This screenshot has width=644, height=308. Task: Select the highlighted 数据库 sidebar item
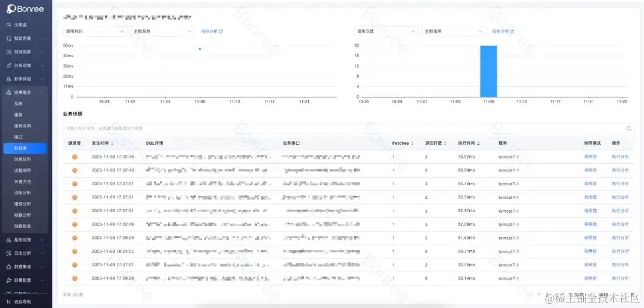click(x=25, y=148)
